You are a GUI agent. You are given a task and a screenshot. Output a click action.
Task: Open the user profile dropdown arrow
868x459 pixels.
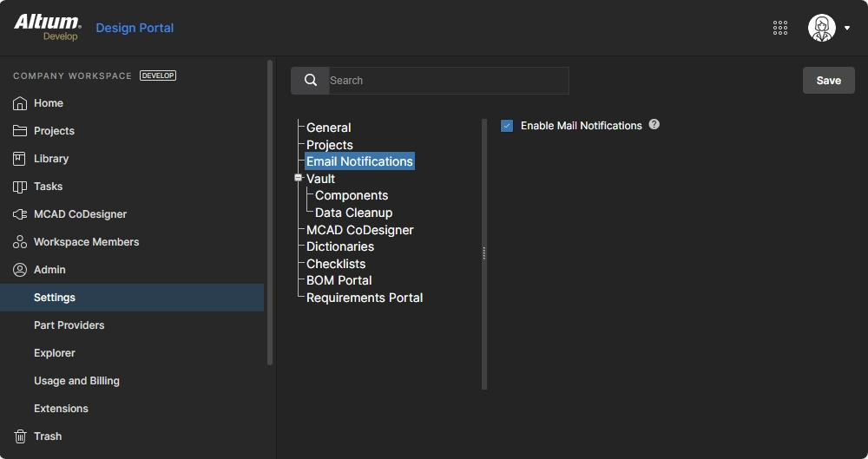pos(847,28)
